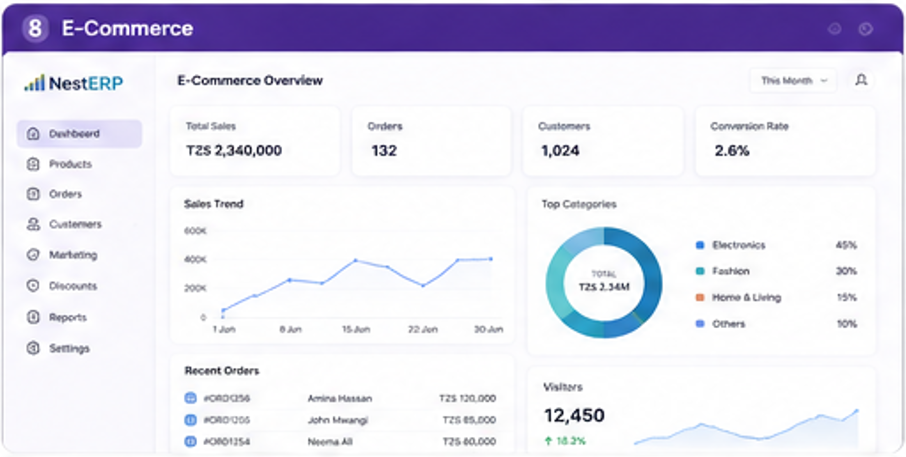Click the Home & Living category label

point(747,298)
